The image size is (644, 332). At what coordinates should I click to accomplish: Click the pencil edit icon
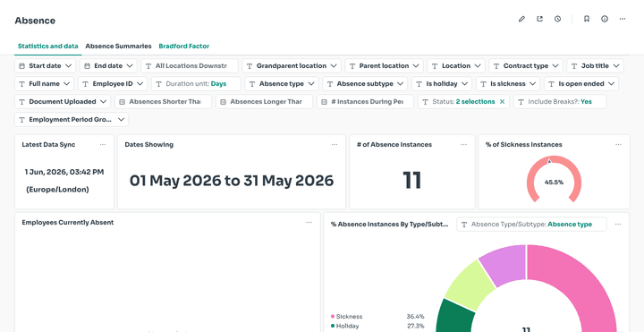point(521,19)
